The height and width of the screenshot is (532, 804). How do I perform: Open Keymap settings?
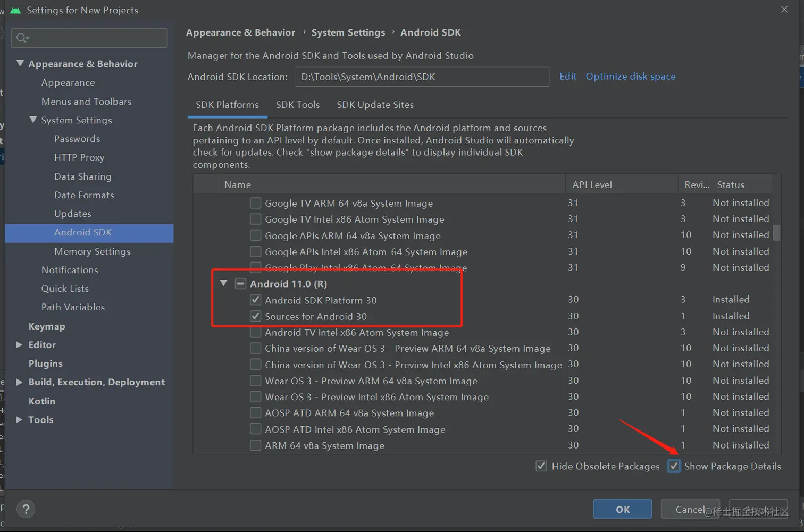[47, 326]
